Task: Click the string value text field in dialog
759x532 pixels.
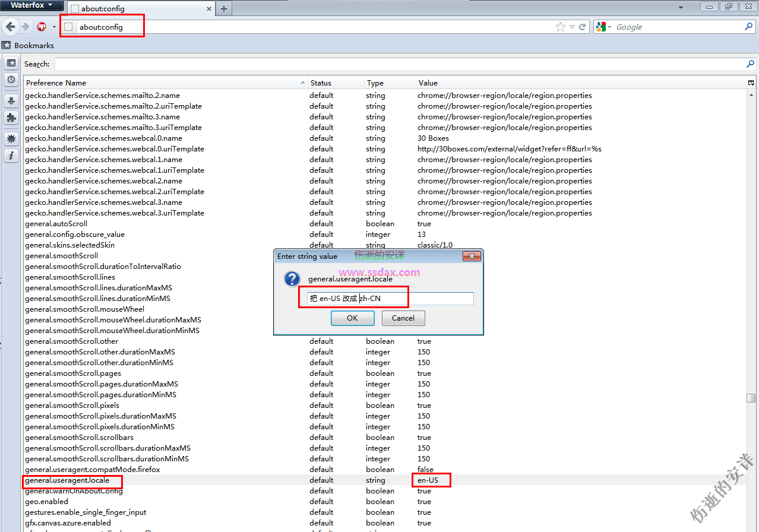Action: click(390, 298)
